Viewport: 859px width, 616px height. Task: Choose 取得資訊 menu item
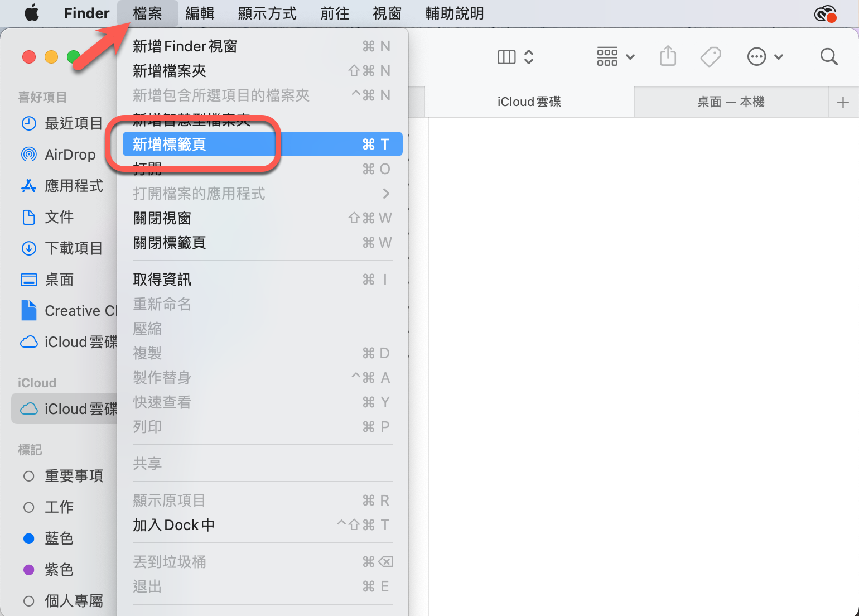pos(262,280)
